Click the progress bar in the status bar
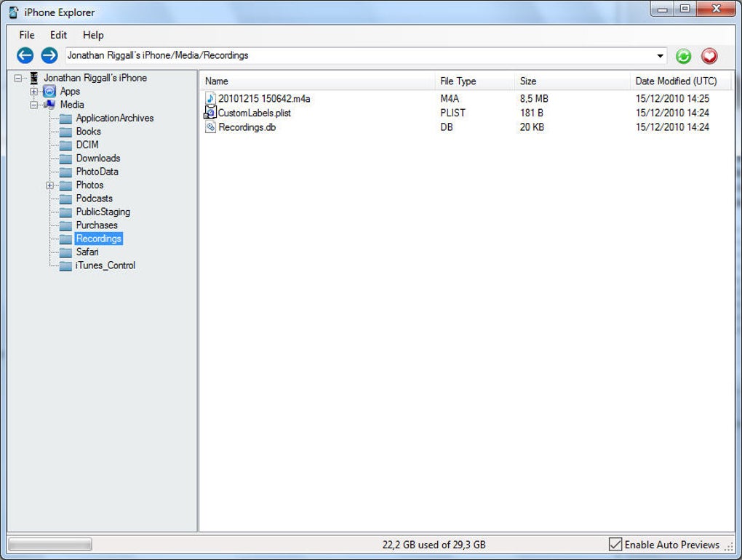This screenshot has height=560, width=742. tap(50, 545)
